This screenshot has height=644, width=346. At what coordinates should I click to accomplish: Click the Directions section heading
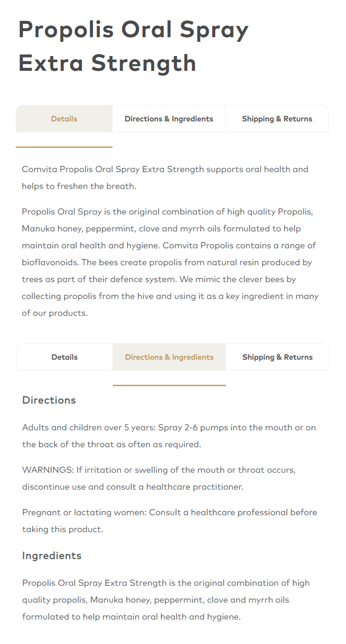click(x=49, y=400)
